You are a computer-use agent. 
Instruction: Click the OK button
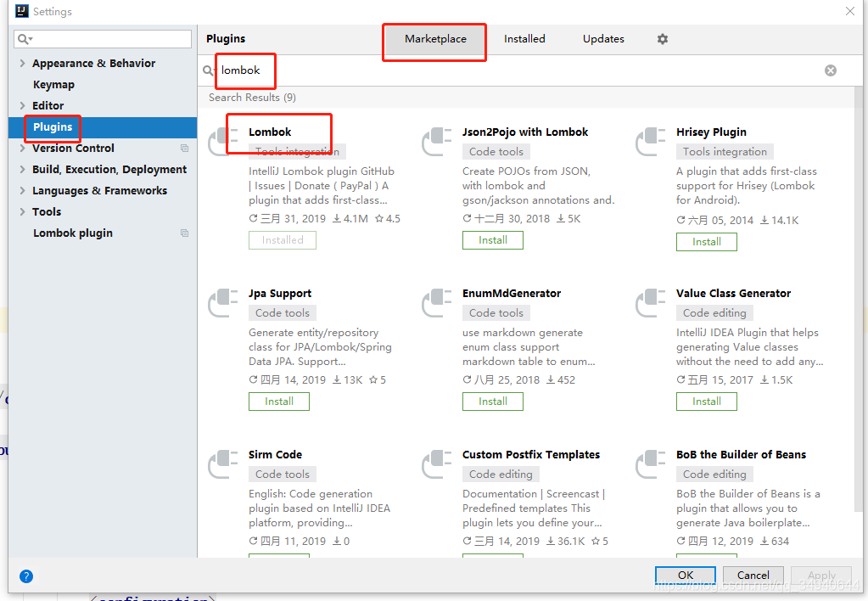coord(686,575)
